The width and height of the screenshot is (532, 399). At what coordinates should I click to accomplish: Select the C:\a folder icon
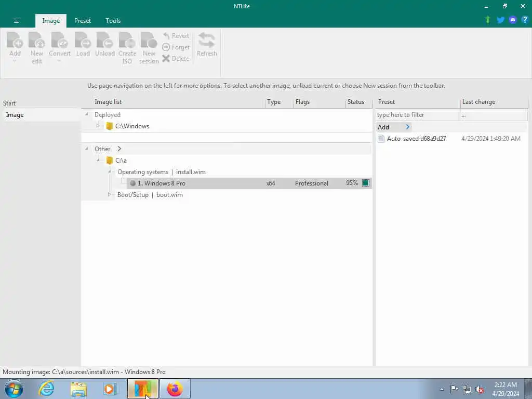[109, 161]
